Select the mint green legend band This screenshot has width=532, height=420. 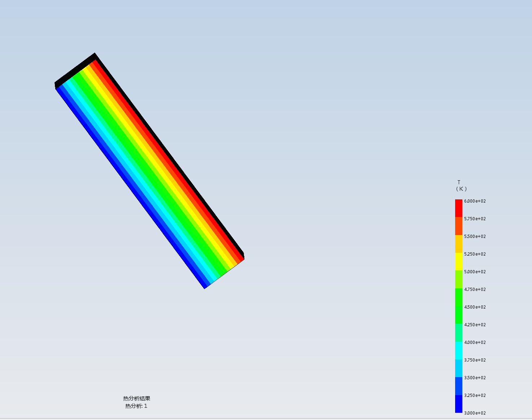click(x=459, y=333)
